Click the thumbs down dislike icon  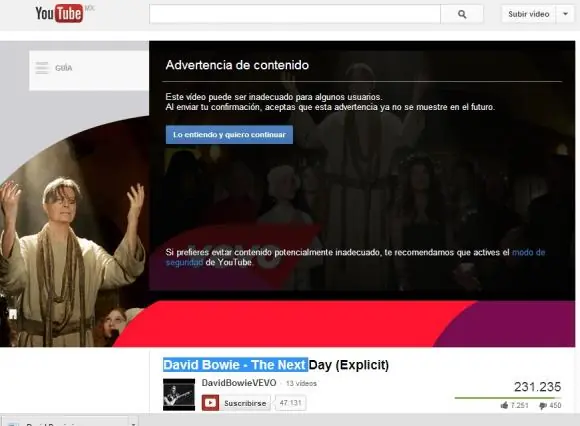543,406
